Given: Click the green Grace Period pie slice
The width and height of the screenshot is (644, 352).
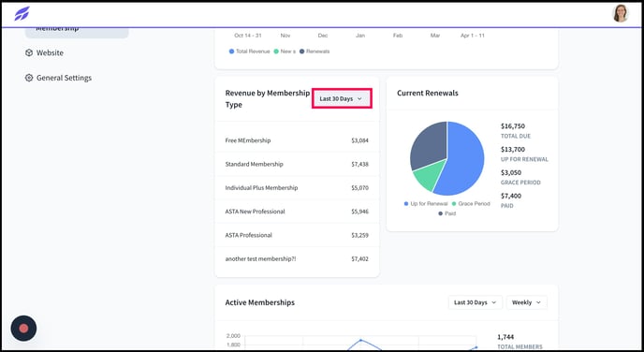Looking at the screenshot, I should [x=430, y=175].
